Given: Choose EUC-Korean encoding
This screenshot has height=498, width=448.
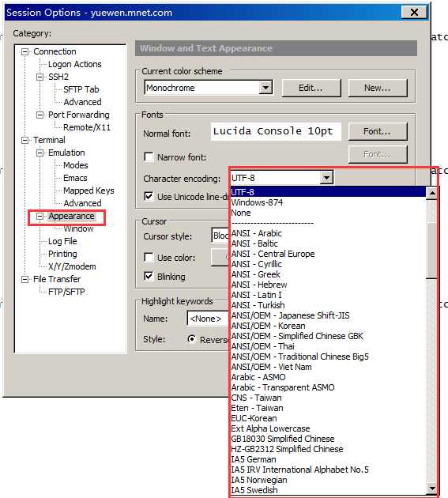Looking at the screenshot, I should [x=328, y=418].
